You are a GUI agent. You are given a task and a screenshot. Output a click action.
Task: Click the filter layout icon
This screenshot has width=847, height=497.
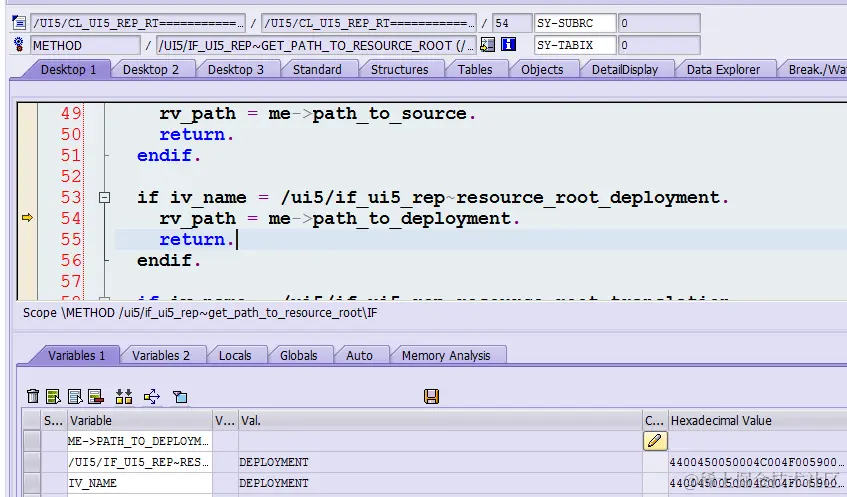[180, 397]
